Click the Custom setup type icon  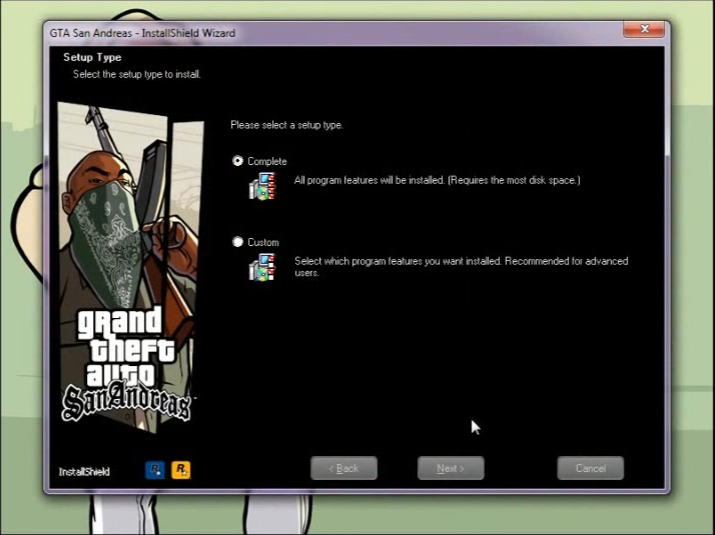[x=261, y=267]
